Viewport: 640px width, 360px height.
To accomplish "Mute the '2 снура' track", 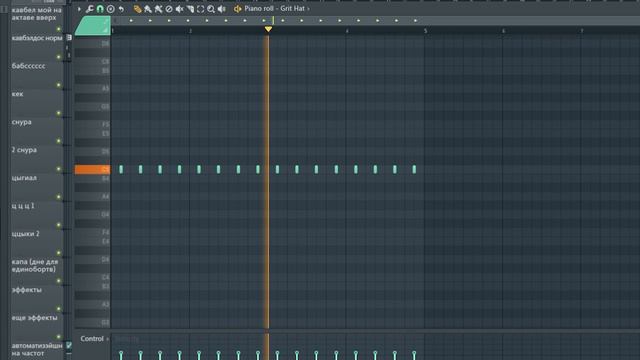I will coord(58,169).
